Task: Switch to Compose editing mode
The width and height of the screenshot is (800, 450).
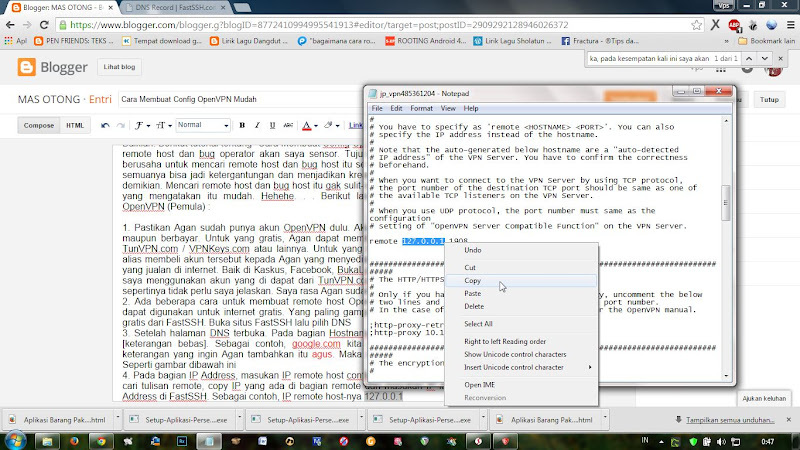Action: click(39, 125)
